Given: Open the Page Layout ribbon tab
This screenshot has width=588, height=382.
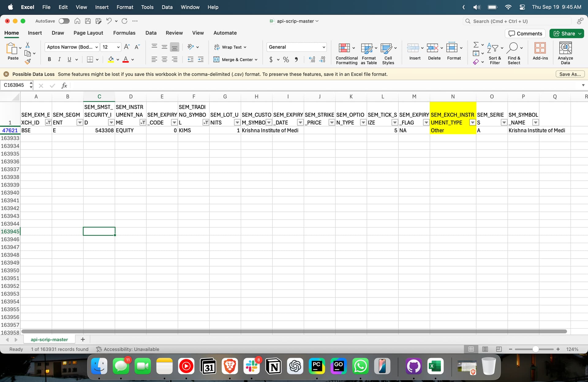Looking at the screenshot, I should (x=88, y=33).
